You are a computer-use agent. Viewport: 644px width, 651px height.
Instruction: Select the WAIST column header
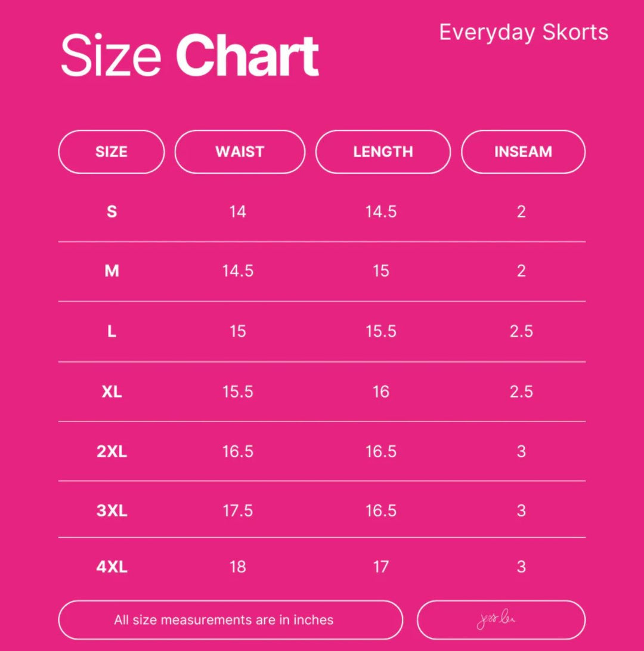(x=240, y=152)
